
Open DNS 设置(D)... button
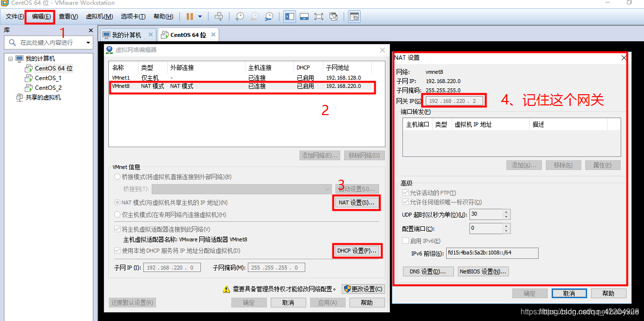point(428,271)
